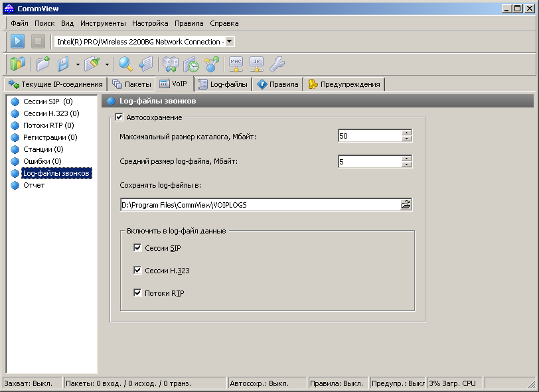The image size is (539, 392).
Task: Increase average log-file size with up arrow
Action: [x=406, y=159]
